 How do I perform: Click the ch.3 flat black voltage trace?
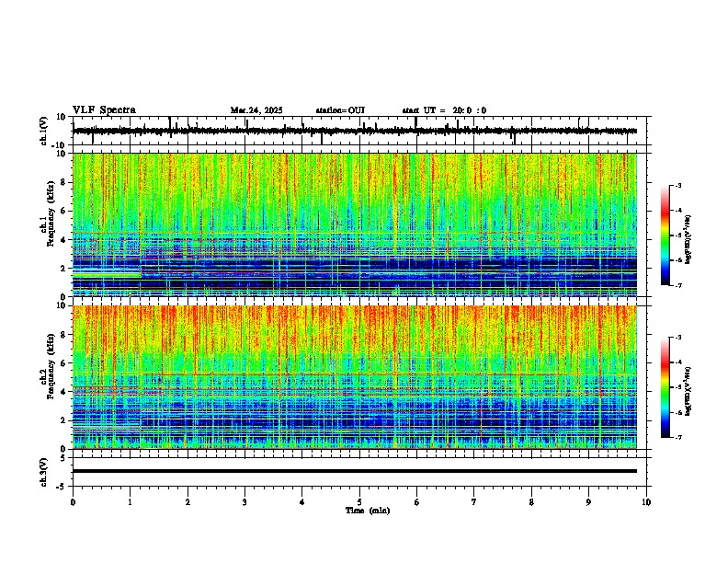355,471
